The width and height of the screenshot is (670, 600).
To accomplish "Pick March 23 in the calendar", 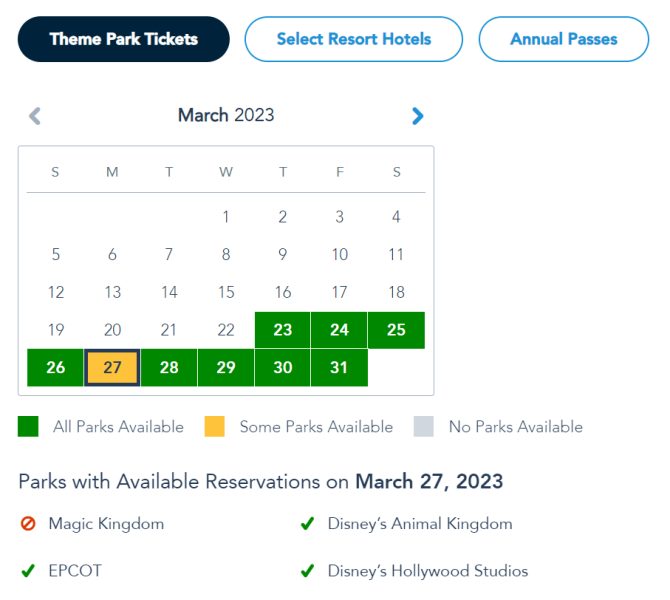I will 283,330.
